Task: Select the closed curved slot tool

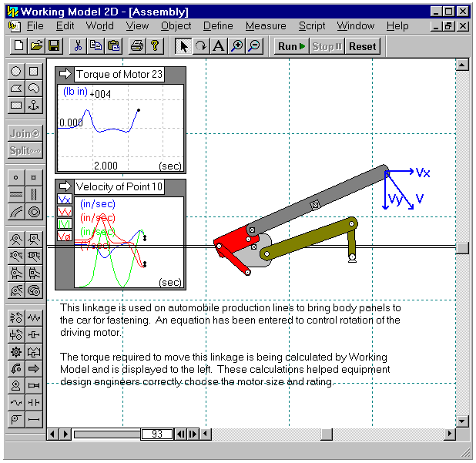Action: point(34,212)
